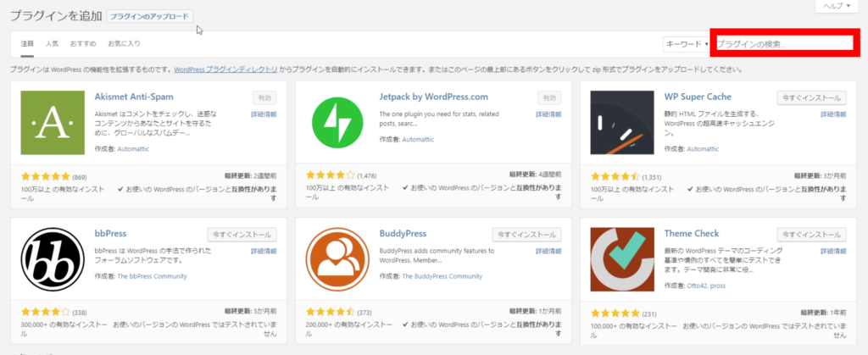Open the WordPress プラグインディレクトリ link
The width and height of the screenshot is (868, 355).
(225, 70)
